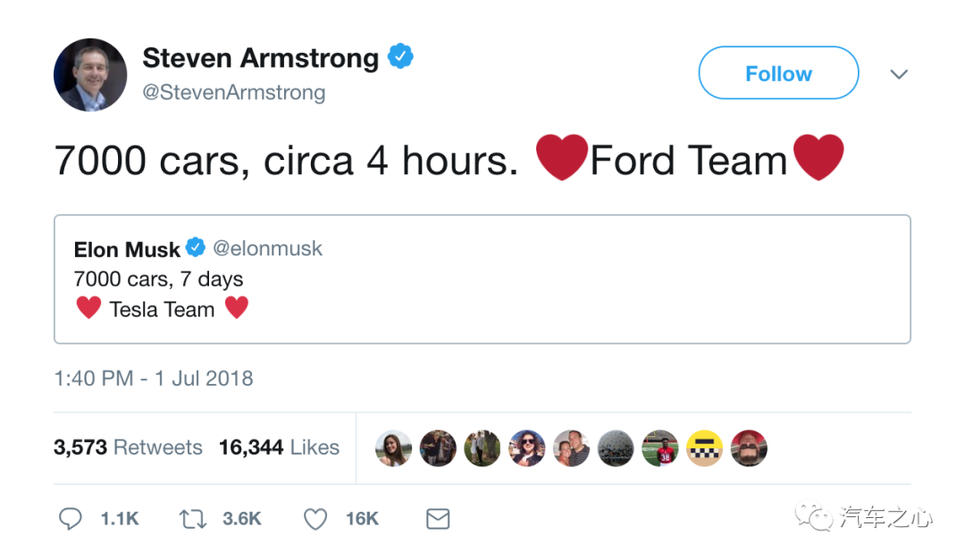Open Steven Armstrong's profile photo
The image size is (965, 560).
(90, 75)
